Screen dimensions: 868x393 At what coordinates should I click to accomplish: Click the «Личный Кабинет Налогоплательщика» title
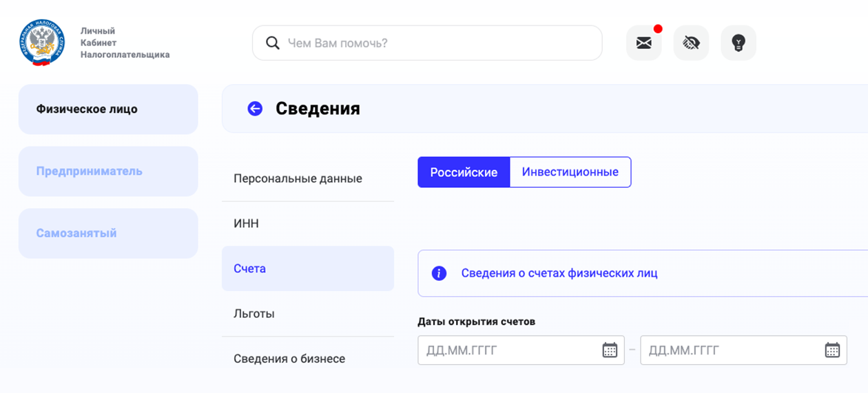(x=125, y=43)
